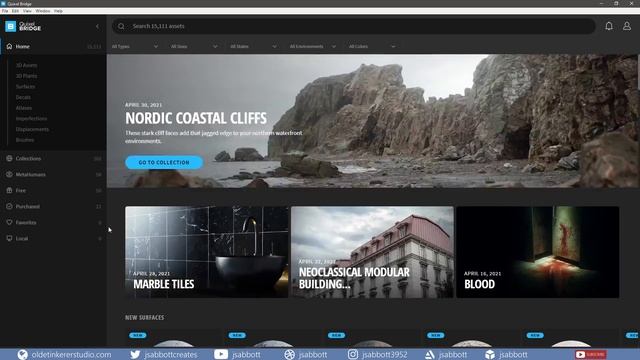
Task: Open the Favorites section
Action: click(53, 222)
